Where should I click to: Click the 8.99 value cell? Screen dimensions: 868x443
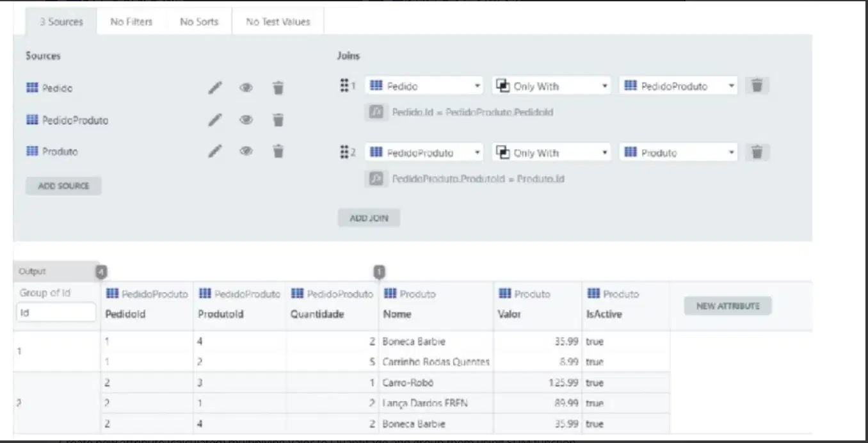538,362
